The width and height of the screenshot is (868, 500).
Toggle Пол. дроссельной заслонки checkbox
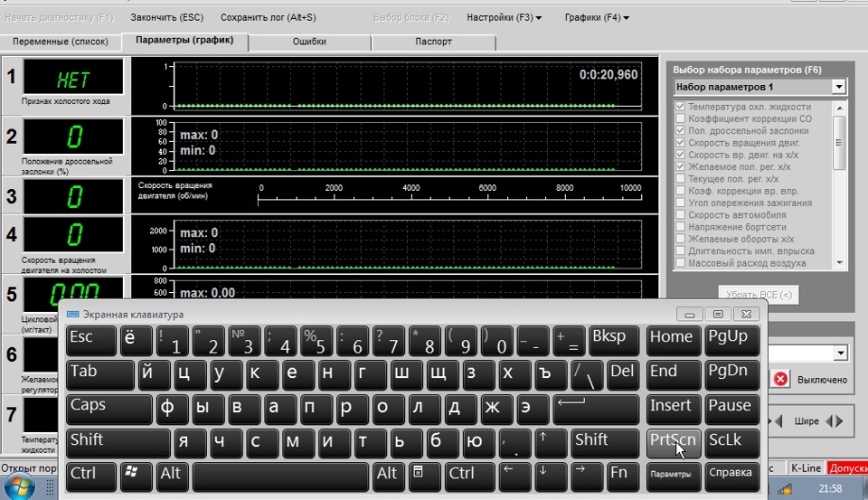pyautogui.click(x=680, y=131)
